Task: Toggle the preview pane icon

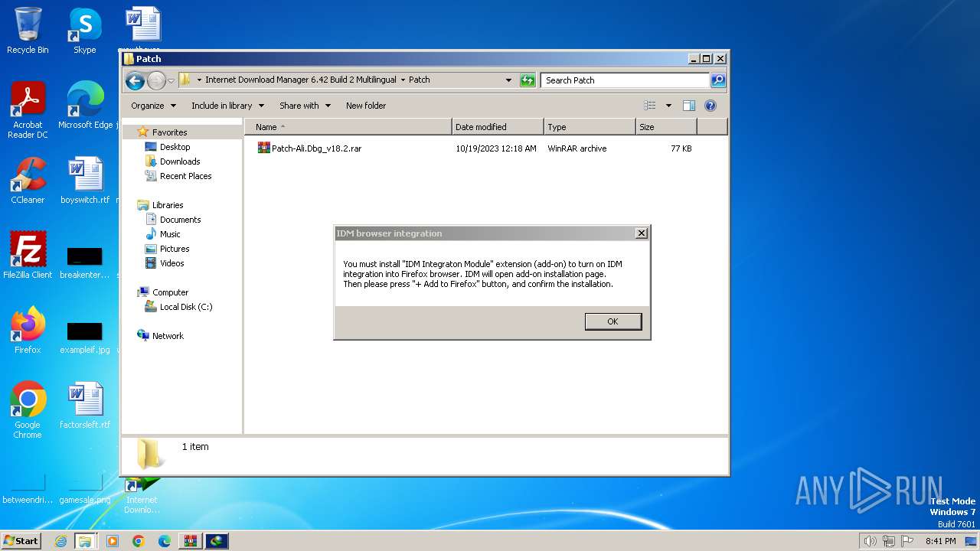Action: (x=689, y=106)
